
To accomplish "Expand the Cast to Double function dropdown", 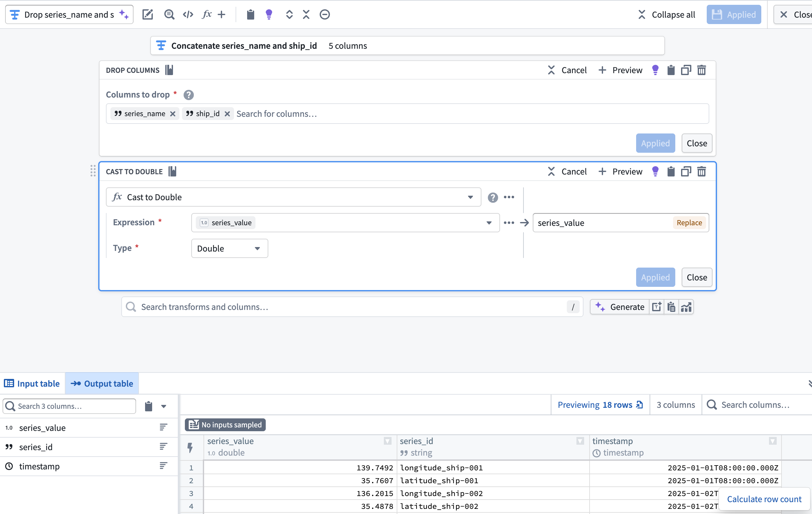I will (470, 197).
